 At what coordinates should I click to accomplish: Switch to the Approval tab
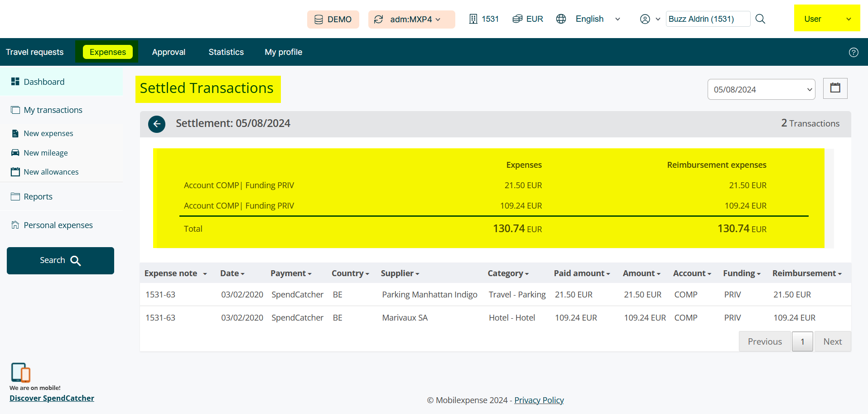coord(169,52)
